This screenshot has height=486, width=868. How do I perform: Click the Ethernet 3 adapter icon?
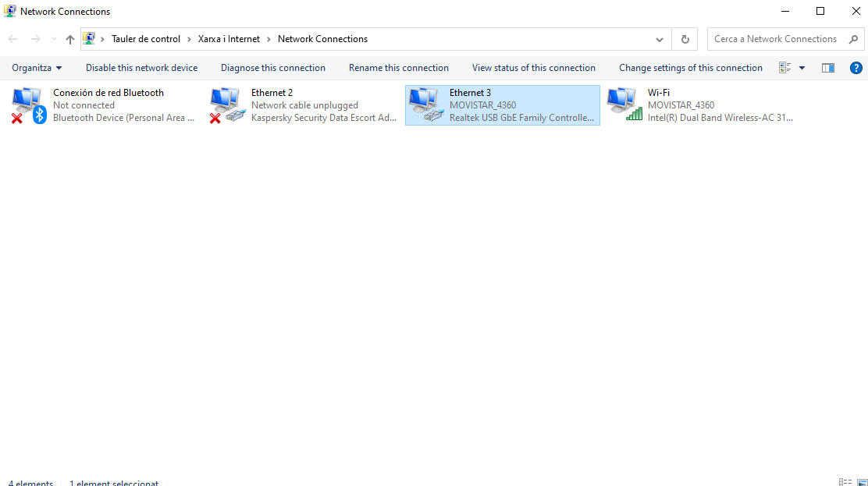point(425,105)
